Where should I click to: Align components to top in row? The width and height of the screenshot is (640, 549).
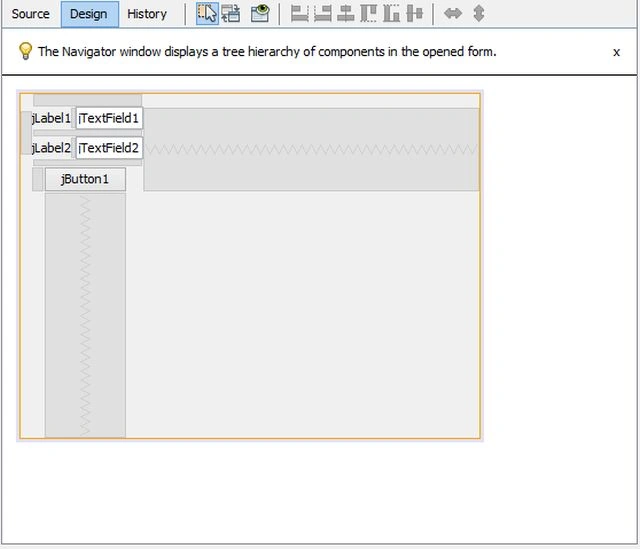pos(369,13)
